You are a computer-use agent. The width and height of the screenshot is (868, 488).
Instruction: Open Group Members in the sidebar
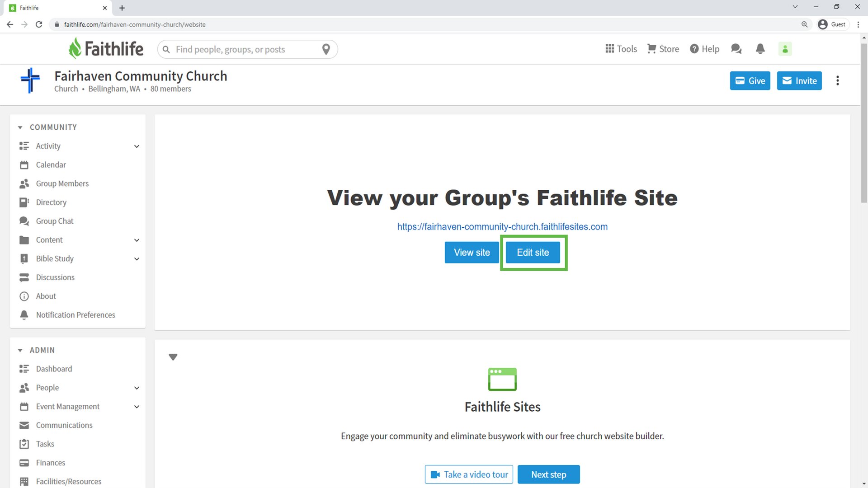[x=62, y=183]
